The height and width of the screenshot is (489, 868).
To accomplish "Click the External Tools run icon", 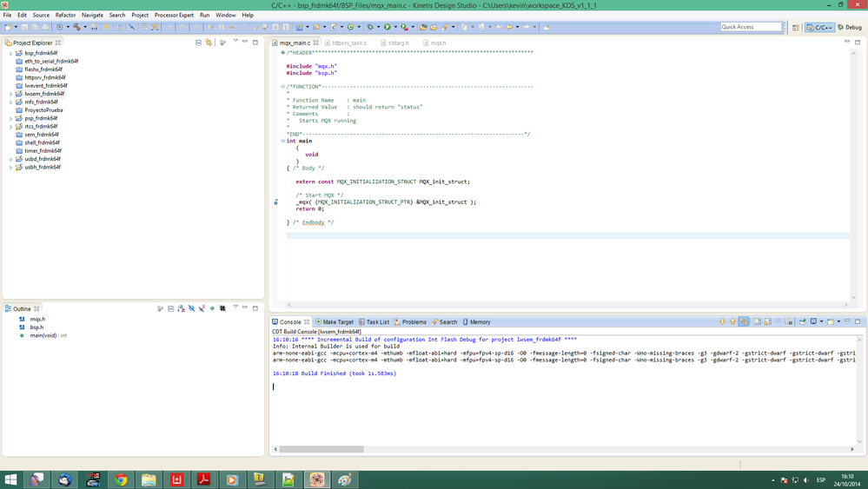I will (405, 27).
